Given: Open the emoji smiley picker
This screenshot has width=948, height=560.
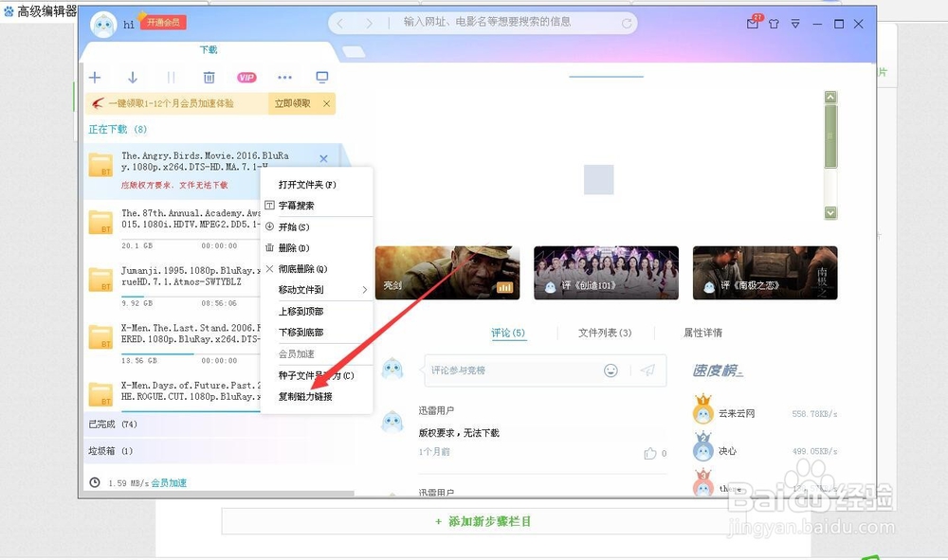Looking at the screenshot, I should (x=611, y=370).
